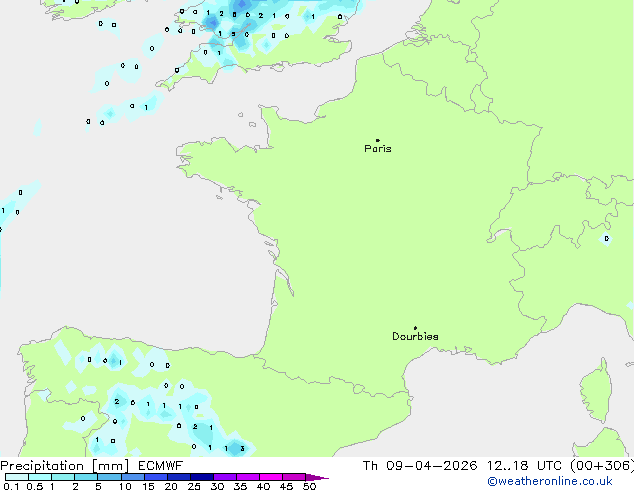Click the legend label '30'
Screen dimensions: 634x490
point(217,486)
